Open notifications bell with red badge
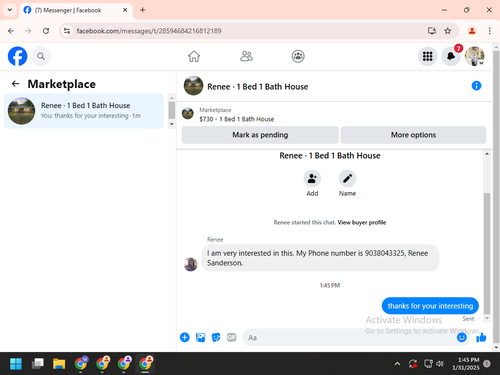This screenshot has height=375, width=500. point(451,56)
